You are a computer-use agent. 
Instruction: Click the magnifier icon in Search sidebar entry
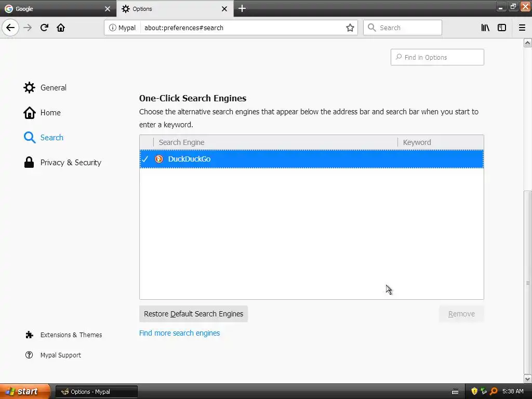click(30, 137)
